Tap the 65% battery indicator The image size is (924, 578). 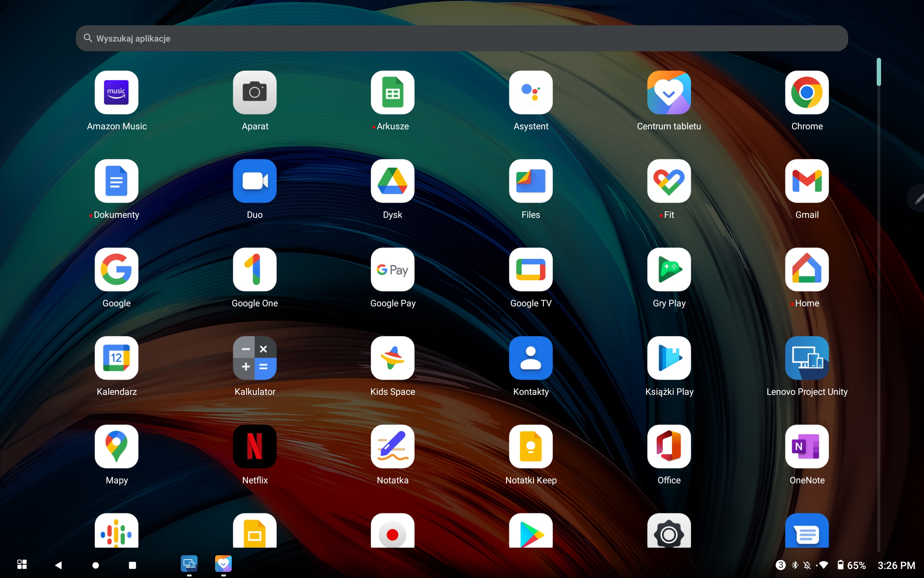pos(851,565)
